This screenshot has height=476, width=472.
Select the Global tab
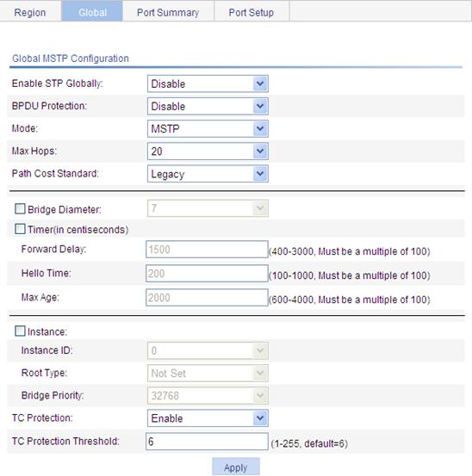[x=92, y=12]
